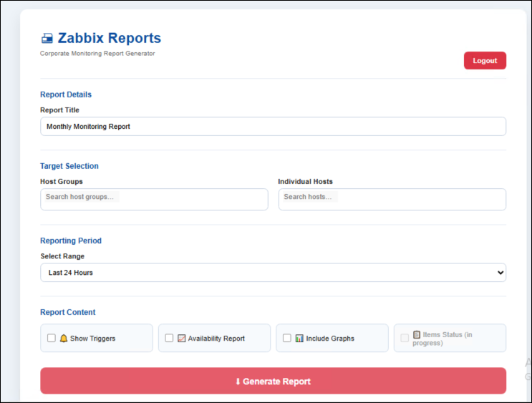Click the Reporting Period section heading

71,241
